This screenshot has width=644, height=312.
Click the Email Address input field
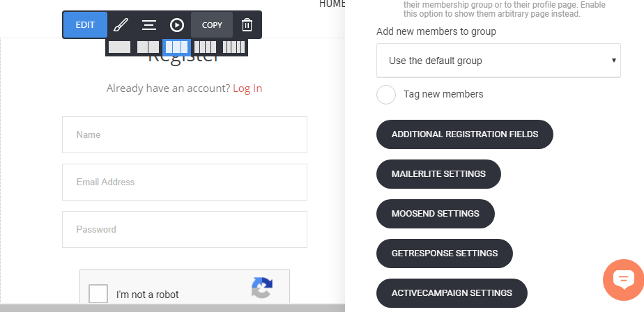point(185,182)
